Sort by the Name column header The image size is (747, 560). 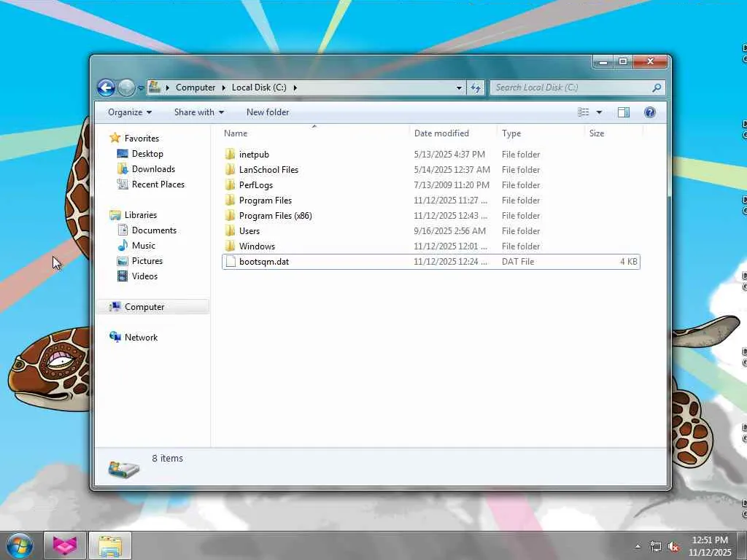coord(314,133)
